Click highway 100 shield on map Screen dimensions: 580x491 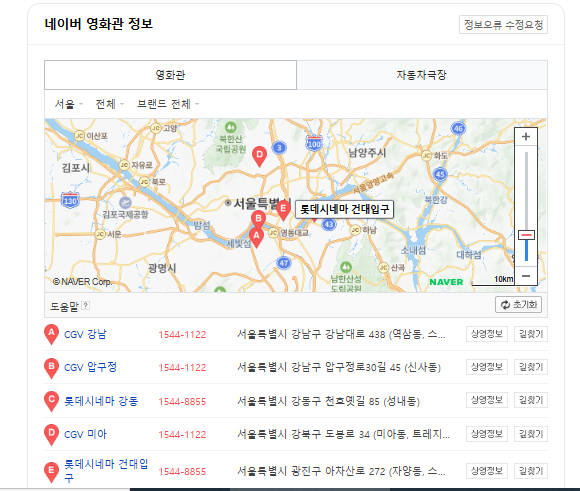(x=314, y=143)
